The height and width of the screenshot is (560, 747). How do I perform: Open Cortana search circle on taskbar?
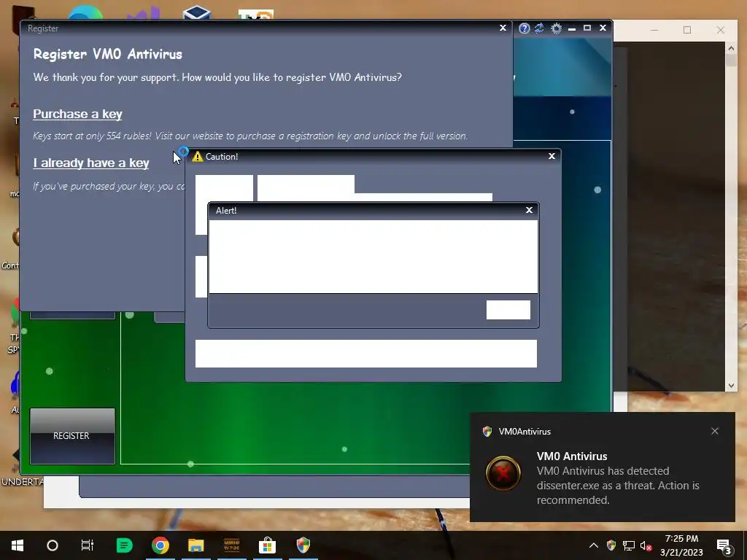click(x=53, y=545)
